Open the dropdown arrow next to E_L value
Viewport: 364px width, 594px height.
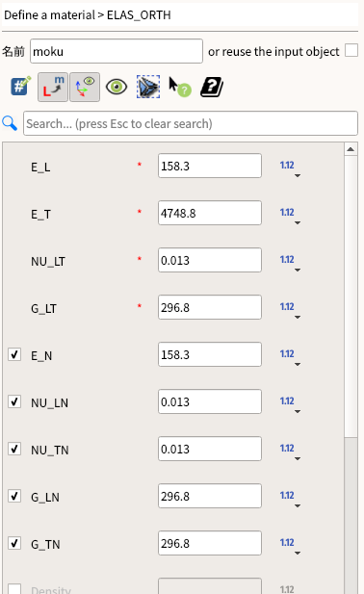298,176
